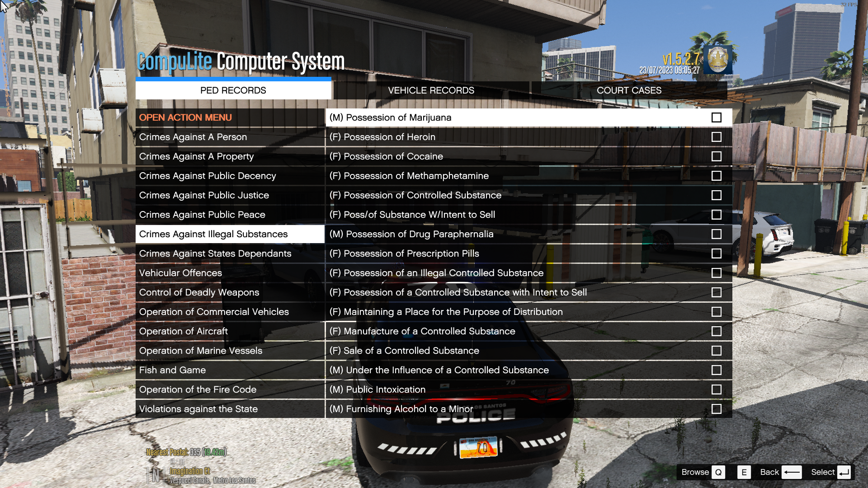Switch to VEHICLE RECORDS tab
The height and width of the screenshot is (488, 868).
(x=431, y=90)
